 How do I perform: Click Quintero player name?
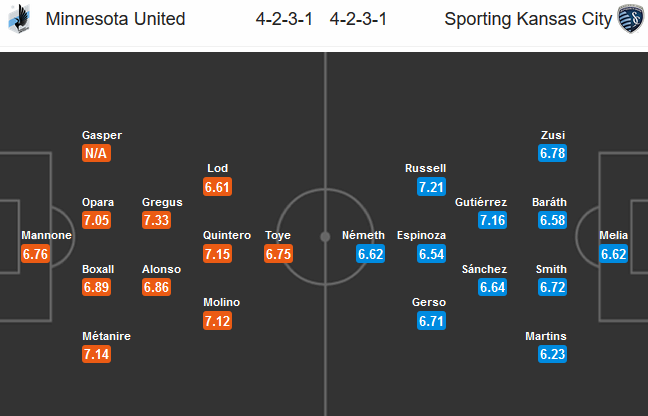tap(227, 235)
